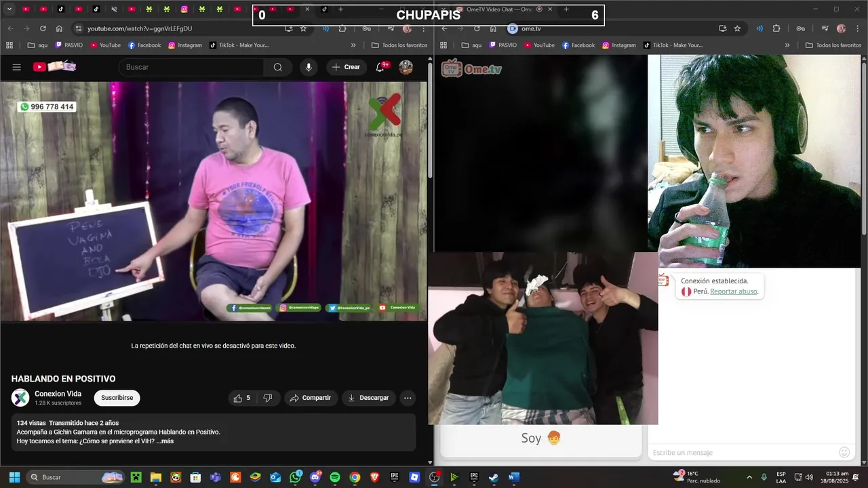This screenshot has width=868, height=488.
Task: Open Todos los favoritos folder in the YouTube window
Action: [x=399, y=45]
